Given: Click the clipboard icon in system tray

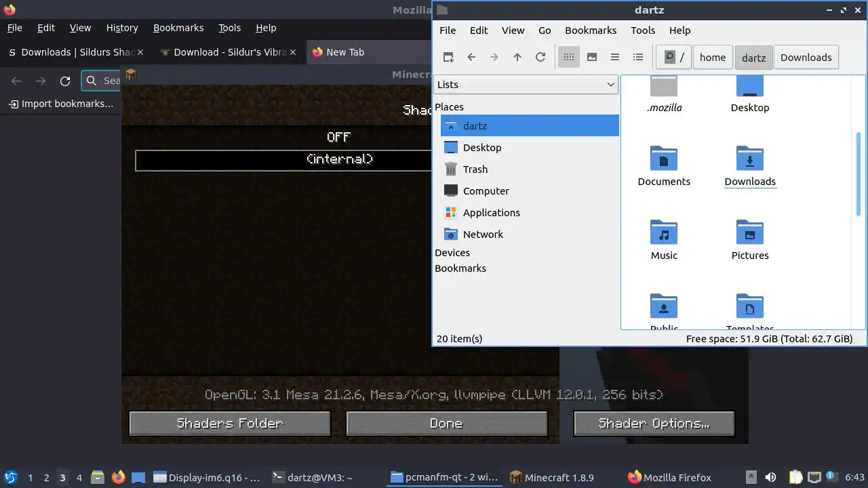Looking at the screenshot, I should pos(795,478).
